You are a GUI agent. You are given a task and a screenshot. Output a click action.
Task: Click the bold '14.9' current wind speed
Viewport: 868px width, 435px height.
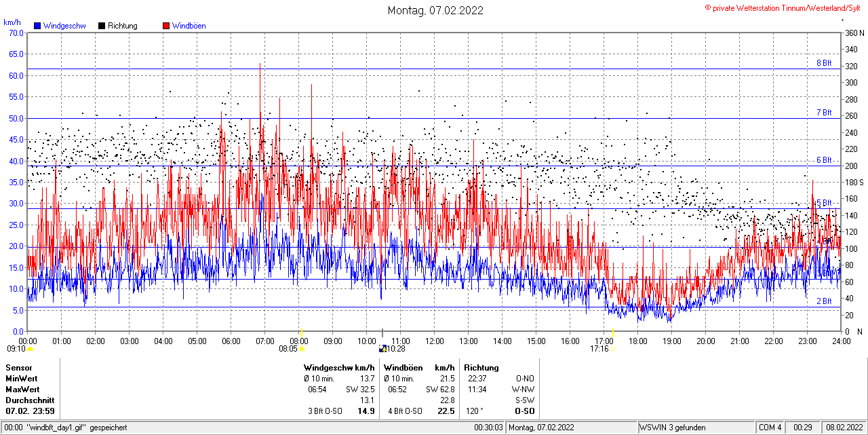click(366, 411)
